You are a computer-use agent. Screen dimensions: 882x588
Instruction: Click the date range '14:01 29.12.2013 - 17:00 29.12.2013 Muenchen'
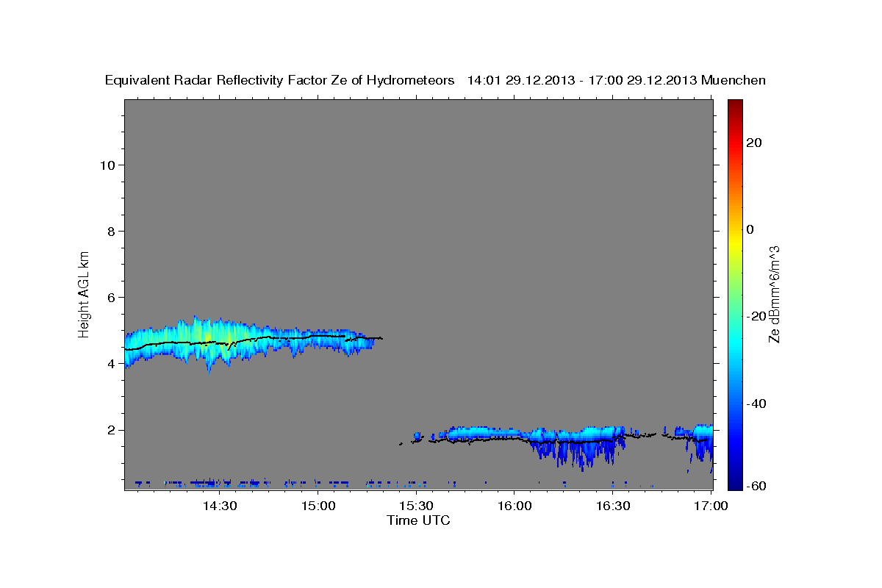coord(617,81)
